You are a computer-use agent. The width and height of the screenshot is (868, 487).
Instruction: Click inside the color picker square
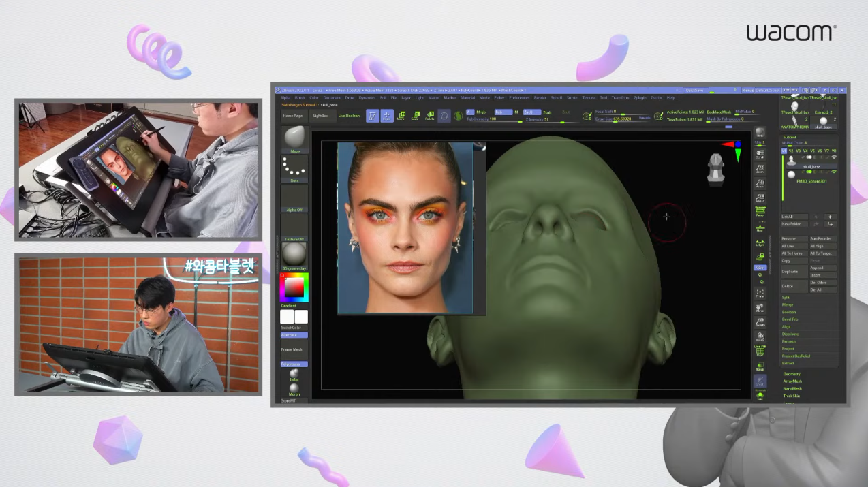[x=294, y=288]
